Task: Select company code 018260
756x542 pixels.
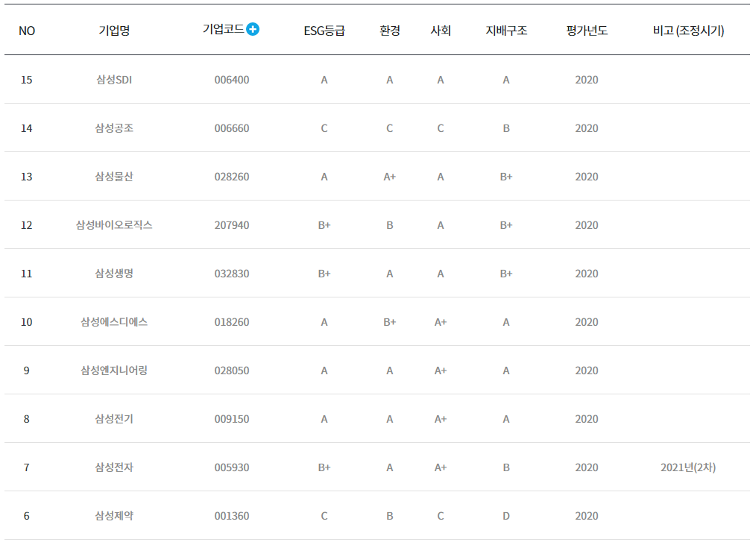Action: pyautogui.click(x=232, y=322)
